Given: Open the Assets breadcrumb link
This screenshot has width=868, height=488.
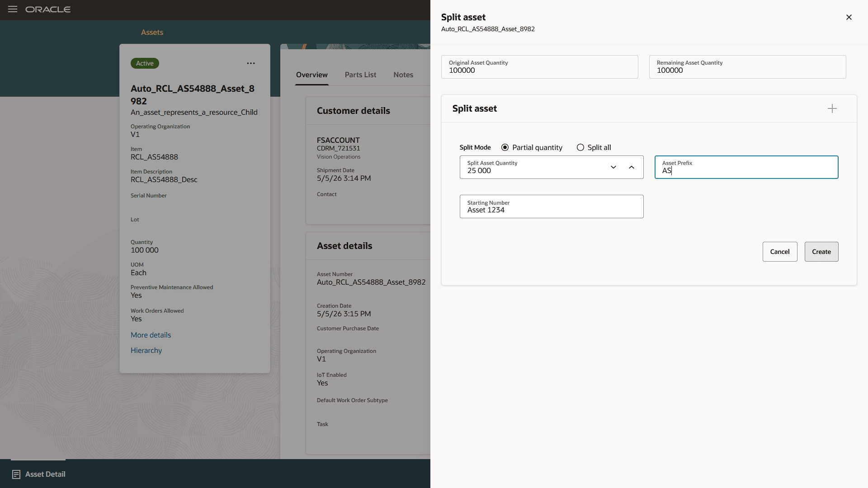Looking at the screenshot, I should (x=152, y=33).
